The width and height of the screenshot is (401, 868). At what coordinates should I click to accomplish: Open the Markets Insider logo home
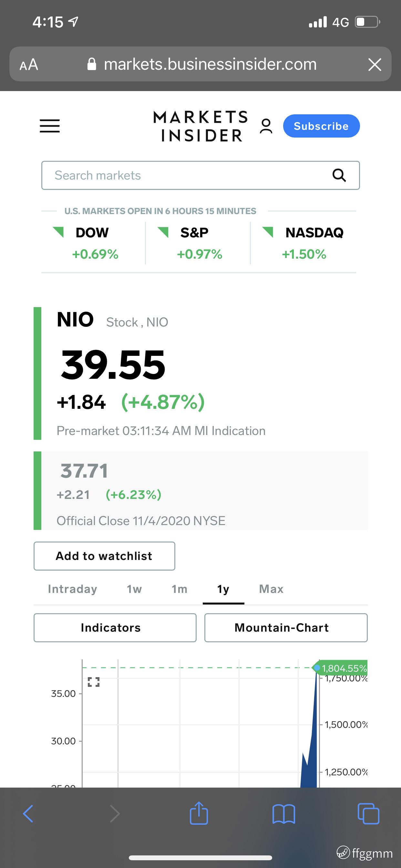click(201, 126)
